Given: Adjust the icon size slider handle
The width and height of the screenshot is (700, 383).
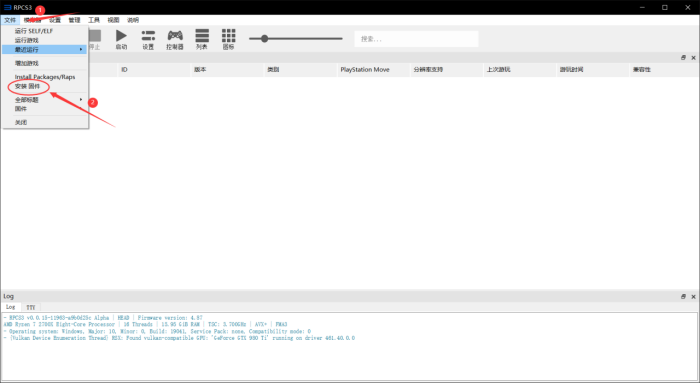Looking at the screenshot, I should 264,39.
